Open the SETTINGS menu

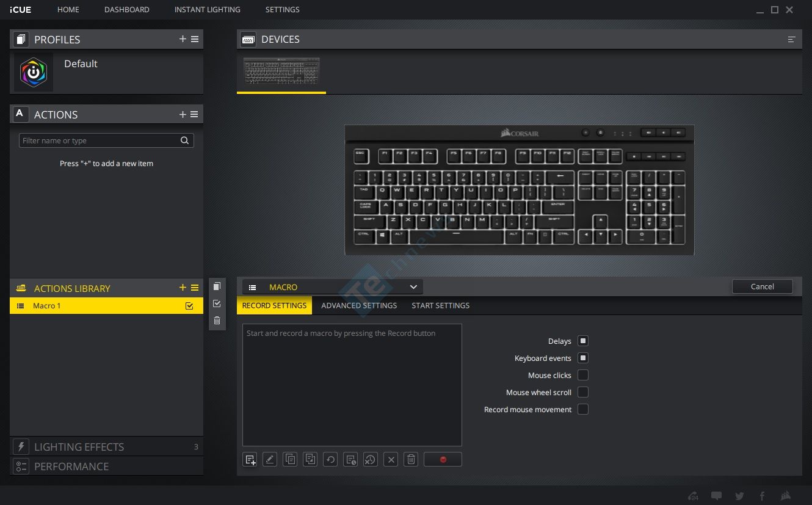[x=282, y=10]
